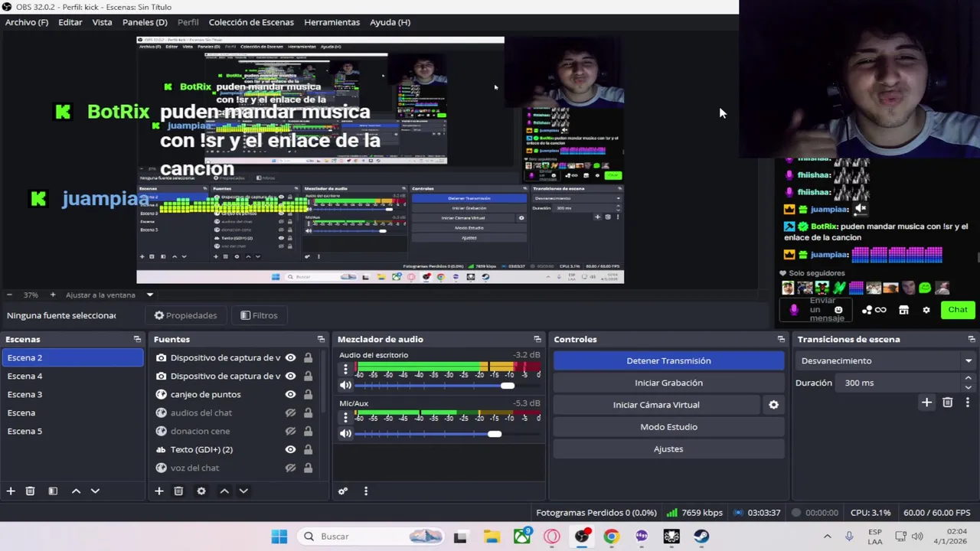
Task: Add a new scene with the plus icon
Action: [x=11, y=491]
